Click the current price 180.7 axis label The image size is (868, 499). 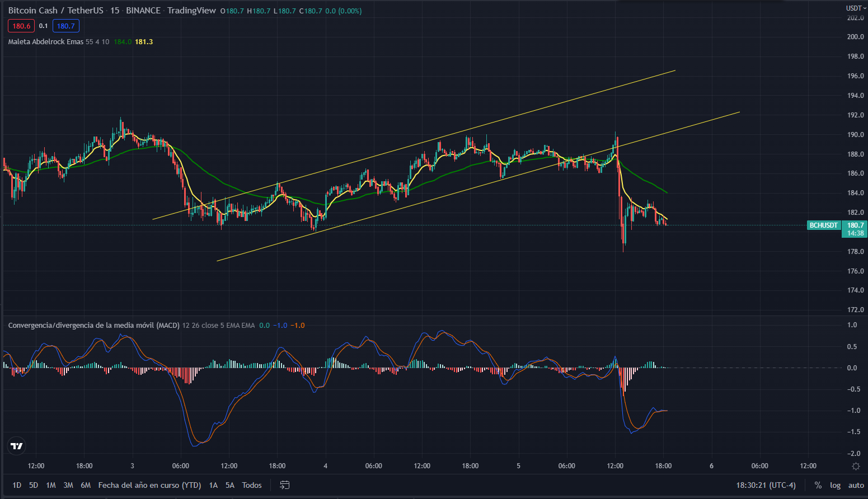855,225
